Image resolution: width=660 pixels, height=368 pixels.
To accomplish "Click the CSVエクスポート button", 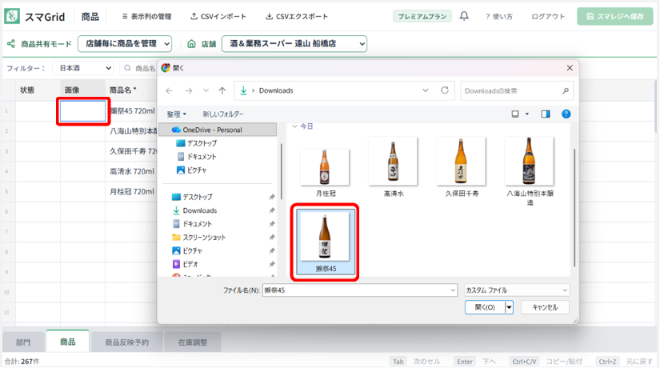I will click(297, 16).
